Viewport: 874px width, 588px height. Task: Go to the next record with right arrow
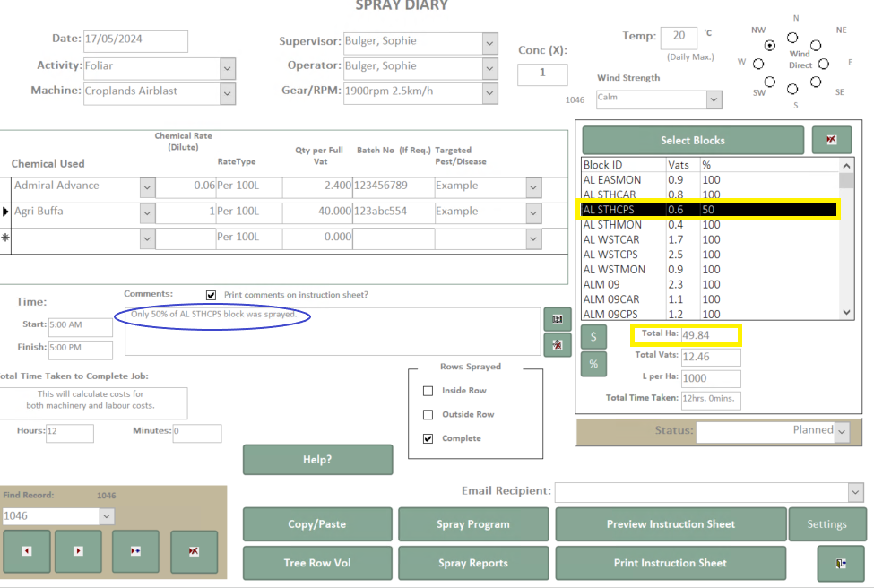[x=79, y=551]
